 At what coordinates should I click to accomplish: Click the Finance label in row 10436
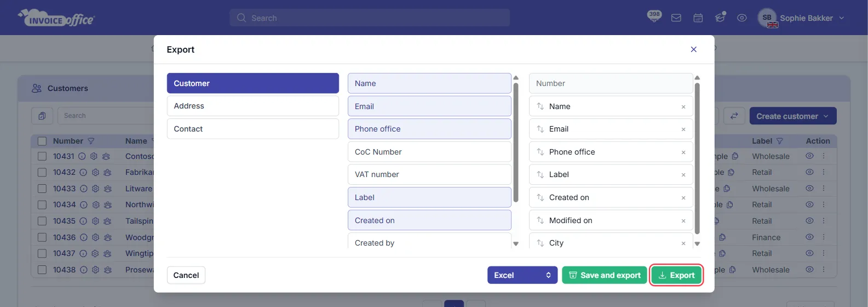pyautogui.click(x=766, y=237)
